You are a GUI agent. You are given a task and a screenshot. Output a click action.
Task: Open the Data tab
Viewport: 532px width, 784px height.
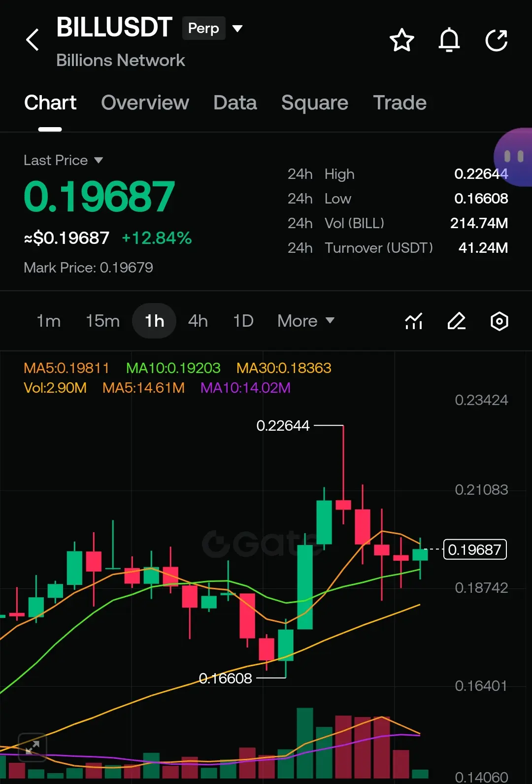235,103
